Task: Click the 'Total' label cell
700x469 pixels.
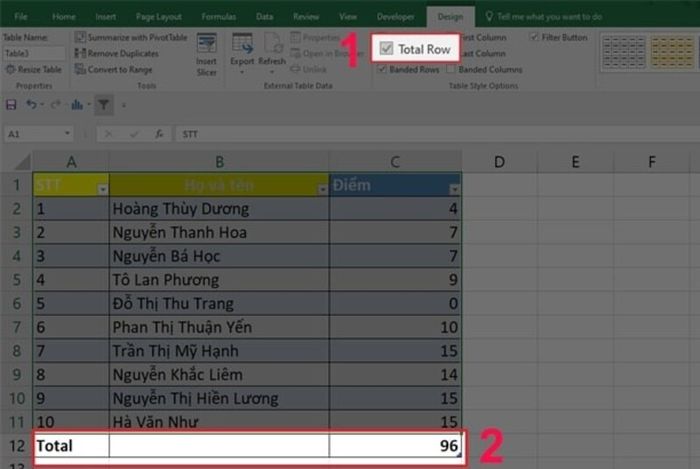Action: [71, 445]
